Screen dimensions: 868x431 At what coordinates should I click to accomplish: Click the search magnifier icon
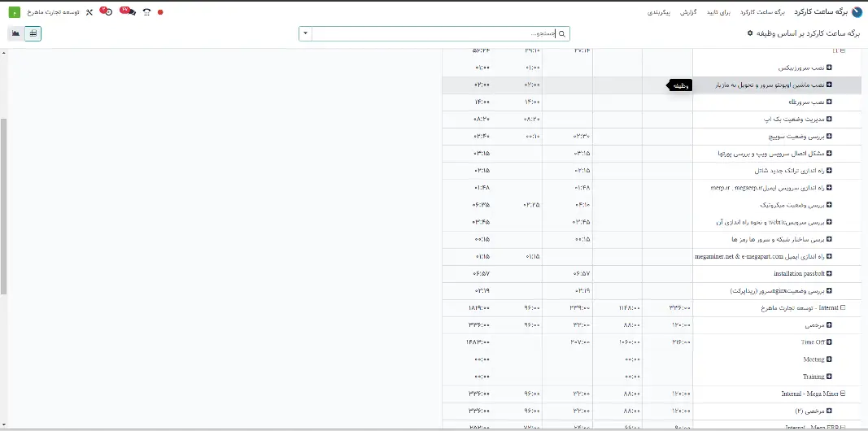tap(561, 33)
